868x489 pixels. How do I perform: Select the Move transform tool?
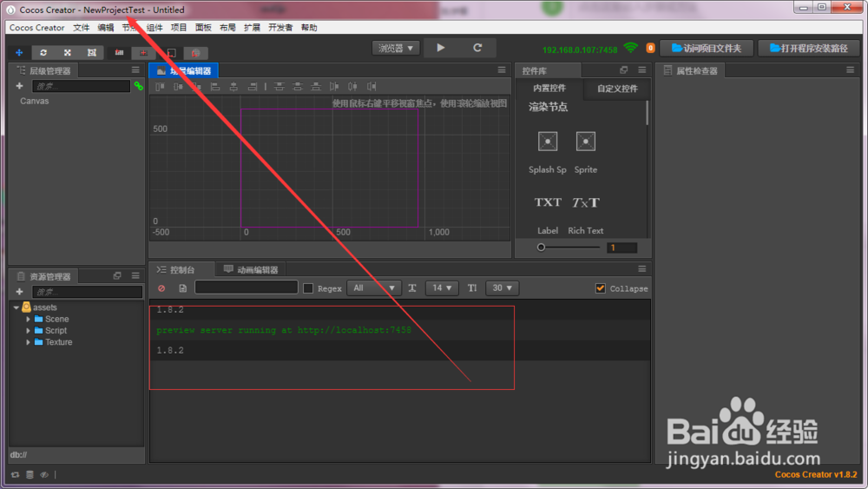pos(19,53)
